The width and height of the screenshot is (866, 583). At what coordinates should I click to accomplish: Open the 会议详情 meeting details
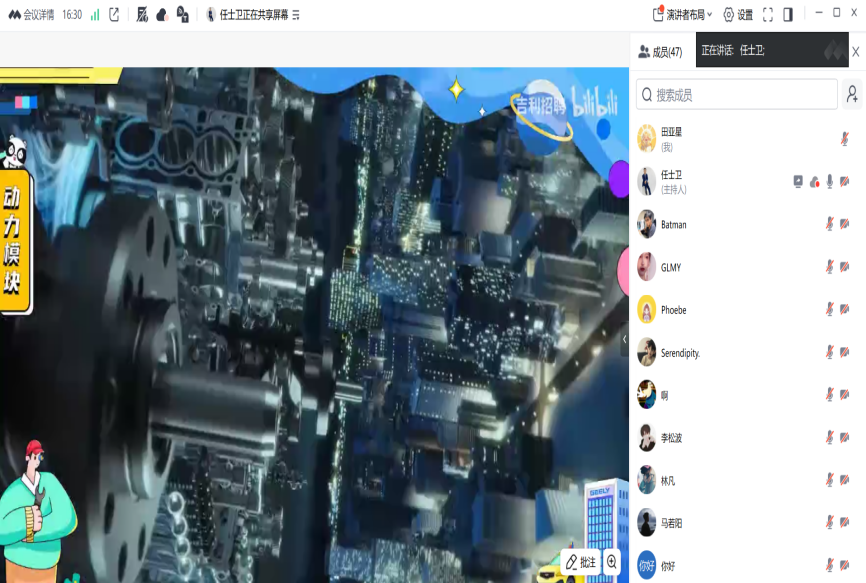pyautogui.click(x=30, y=15)
